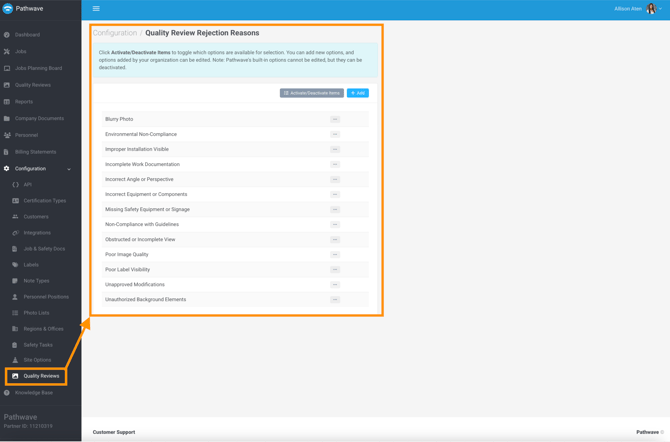Open the Customer Support footer link

(114, 432)
